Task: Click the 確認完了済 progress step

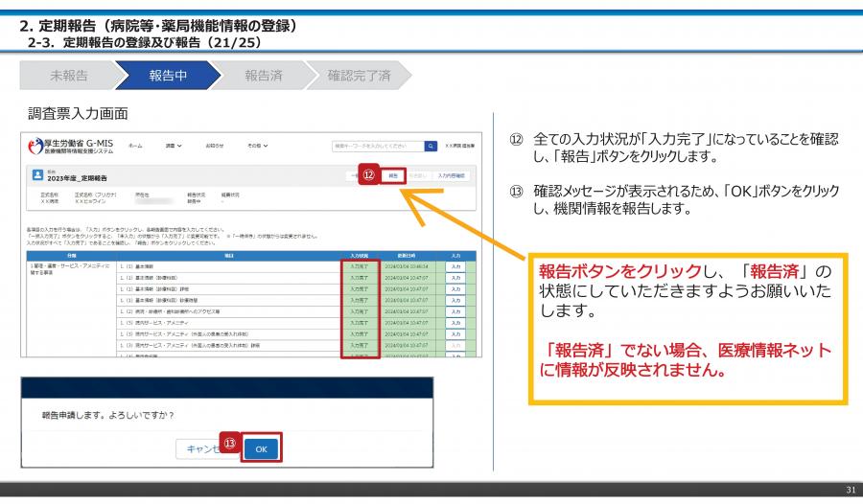Action: pos(359,76)
